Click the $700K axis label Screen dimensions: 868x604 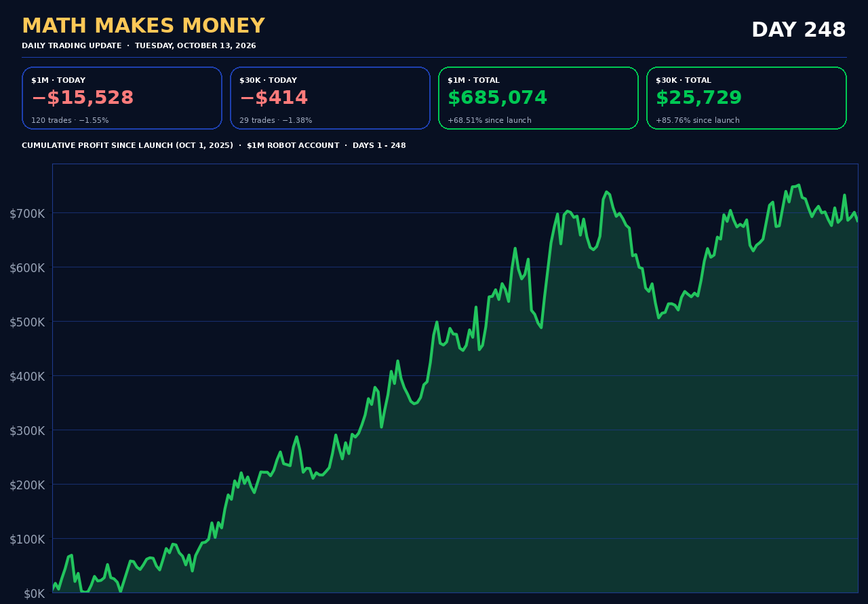(x=27, y=214)
